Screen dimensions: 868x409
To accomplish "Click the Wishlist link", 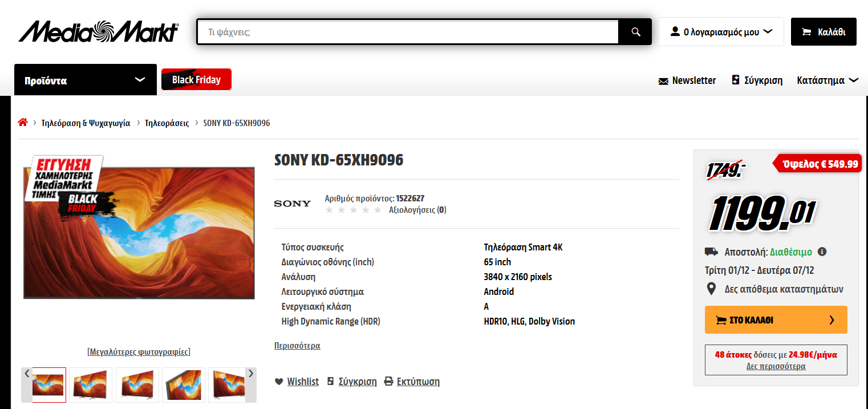I will [303, 382].
